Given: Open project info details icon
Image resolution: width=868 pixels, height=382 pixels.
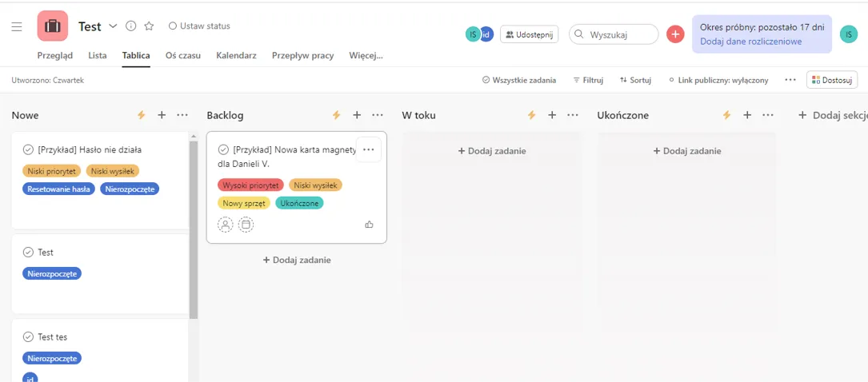Looking at the screenshot, I should [131, 26].
